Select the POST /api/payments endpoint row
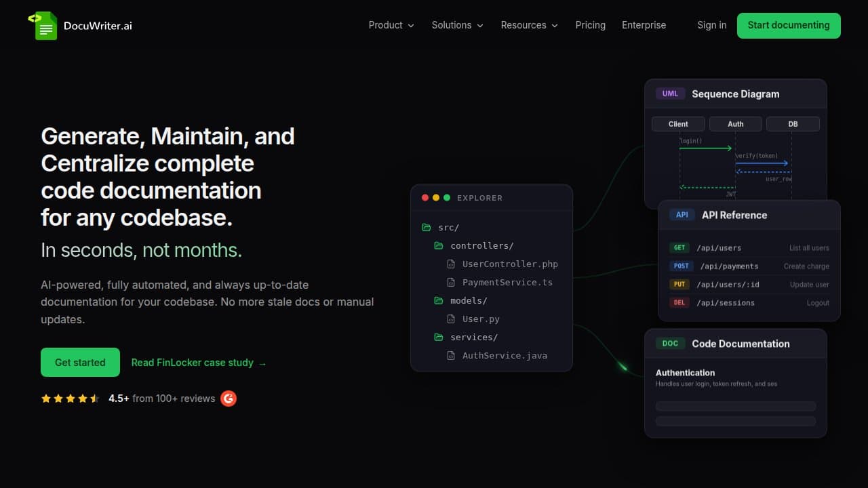 [749, 266]
